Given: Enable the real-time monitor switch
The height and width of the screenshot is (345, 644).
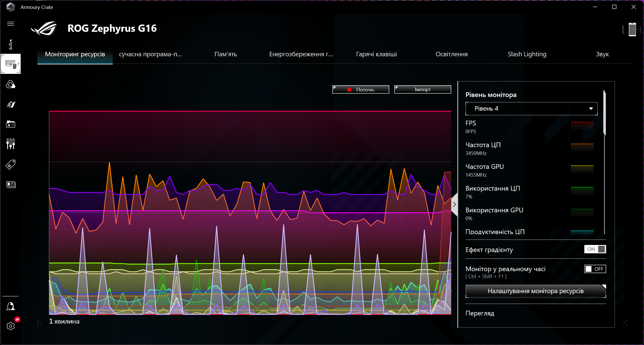Looking at the screenshot, I should (595, 269).
